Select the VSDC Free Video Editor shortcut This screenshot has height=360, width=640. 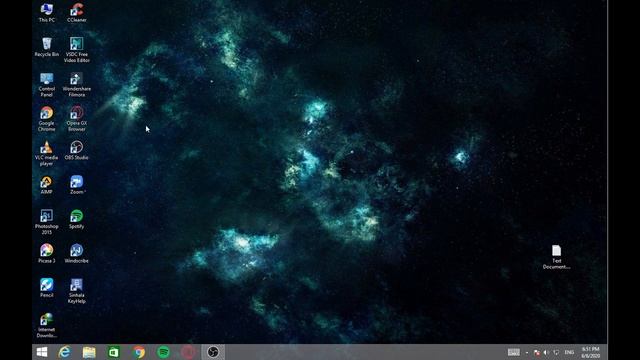(76, 50)
